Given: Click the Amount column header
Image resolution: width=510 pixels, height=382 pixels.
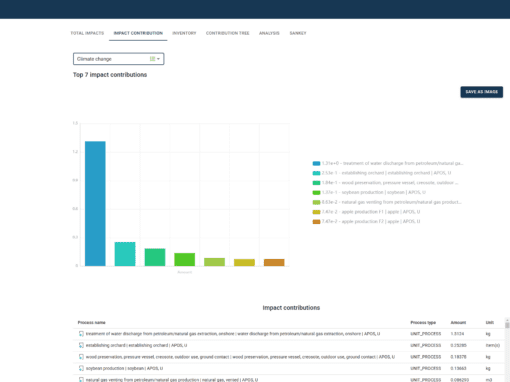Looking at the screenshot, I should [x=458, y=323].
